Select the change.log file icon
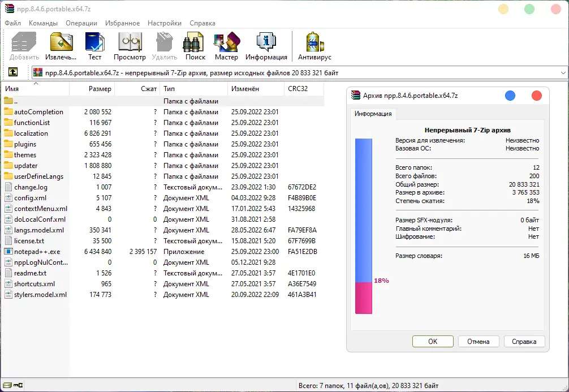 point(8,187)
